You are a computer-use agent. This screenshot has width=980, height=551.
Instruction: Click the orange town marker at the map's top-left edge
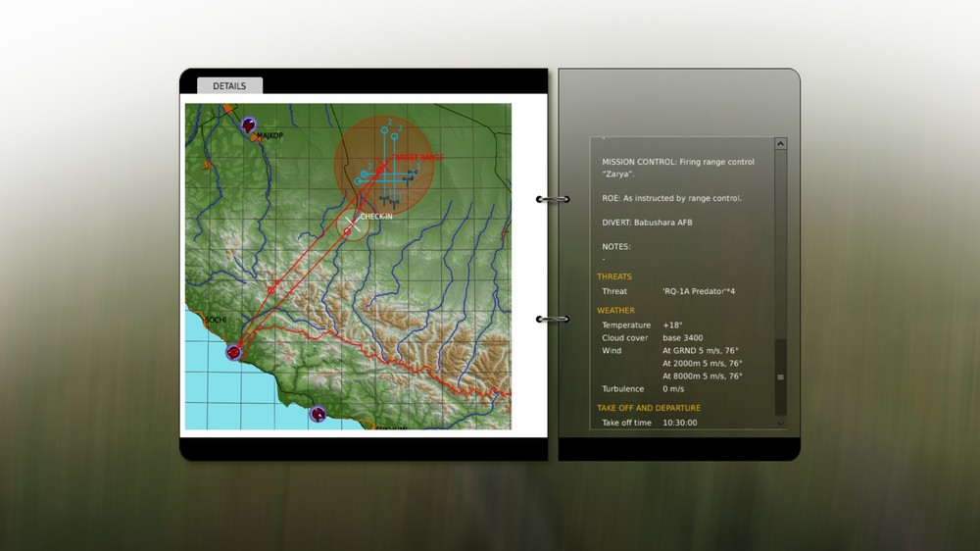[228, 110]
